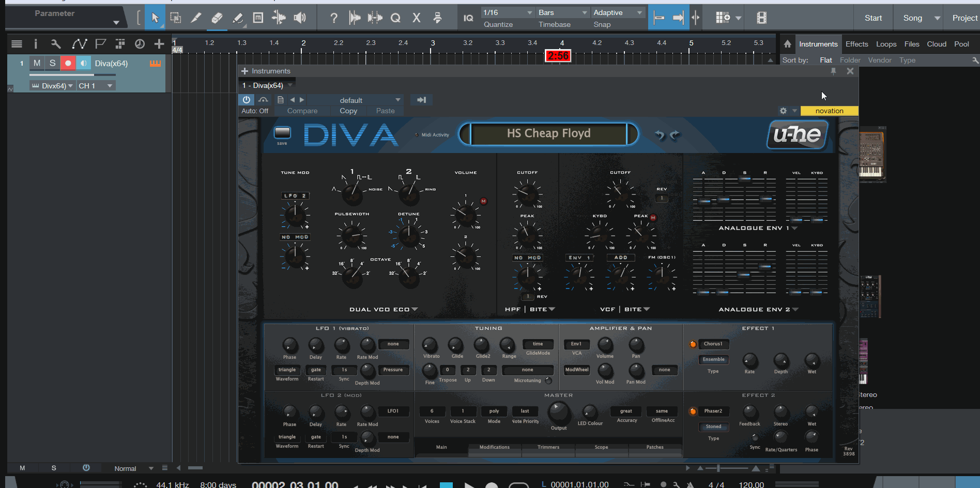Open LFO 1 triangle Waveform selector
Image resolution: width=980 pixels, height=488 pixels.
coord(287,370)
